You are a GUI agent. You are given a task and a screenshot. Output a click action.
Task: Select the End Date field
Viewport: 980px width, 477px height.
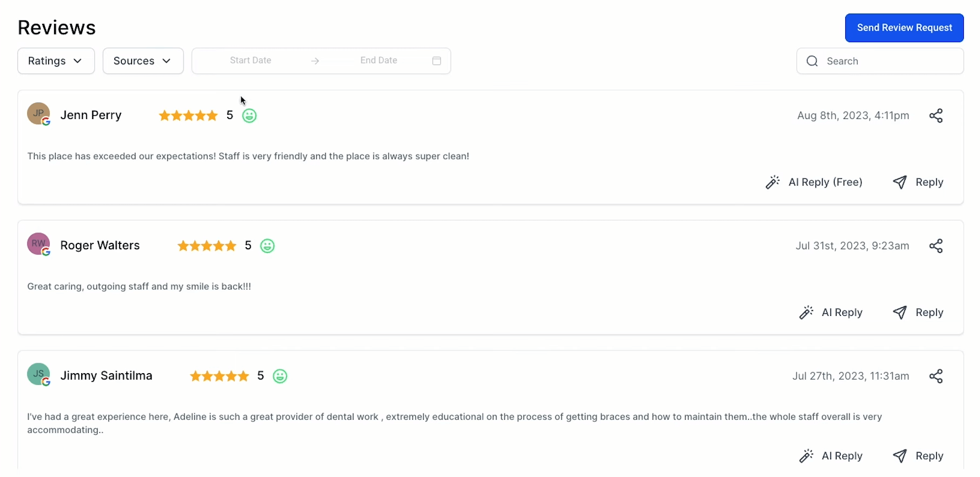379,61
